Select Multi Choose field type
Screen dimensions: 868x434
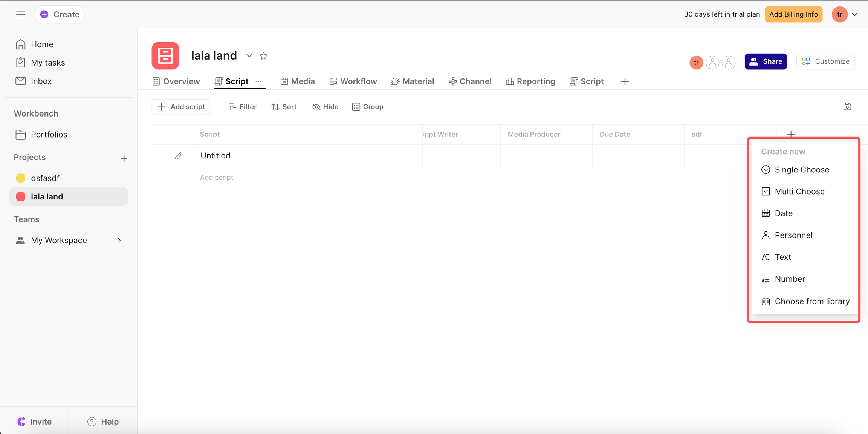(799, 192)
